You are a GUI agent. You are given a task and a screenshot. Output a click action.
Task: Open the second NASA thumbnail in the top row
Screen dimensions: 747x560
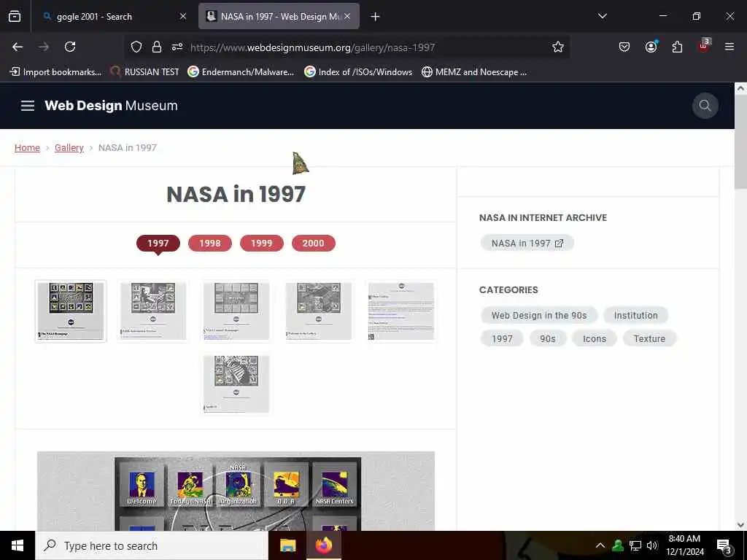click(x=153, y=311)
